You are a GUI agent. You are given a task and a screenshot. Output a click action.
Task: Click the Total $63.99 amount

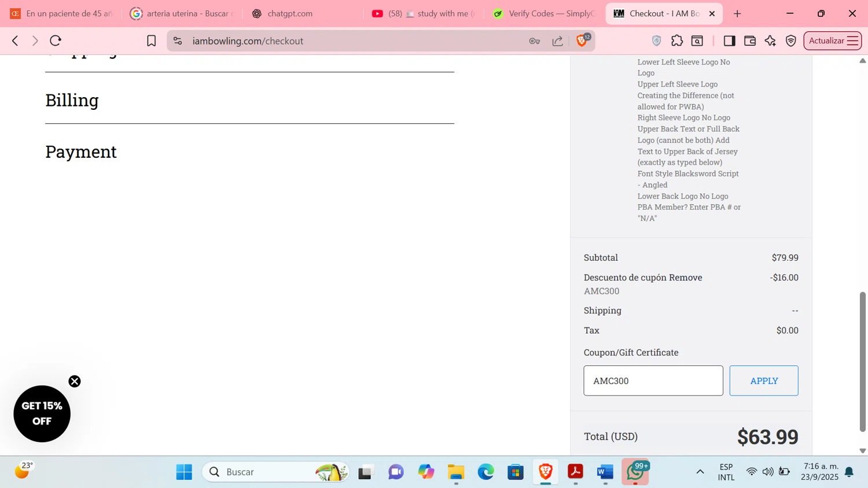(x=768, y=437)
